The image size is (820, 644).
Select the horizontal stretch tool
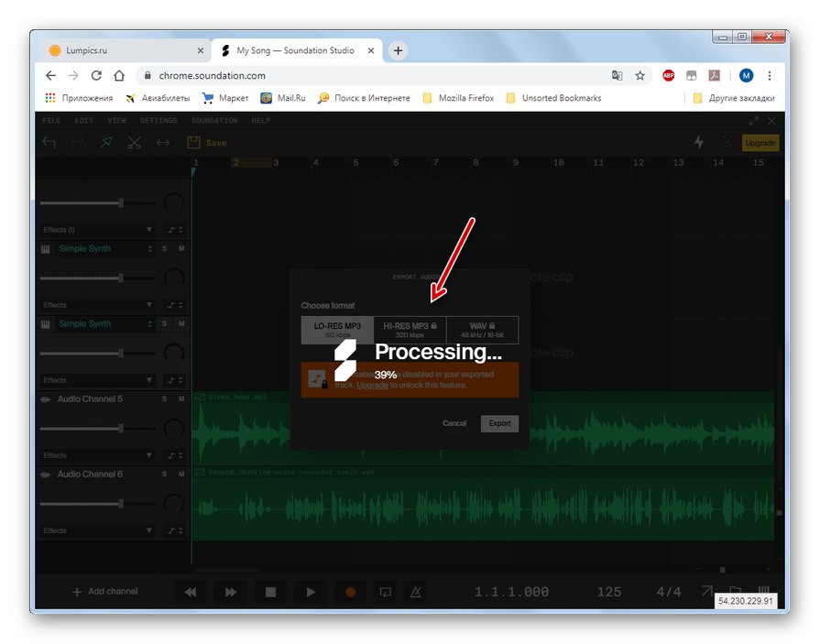tap(163, 142)
